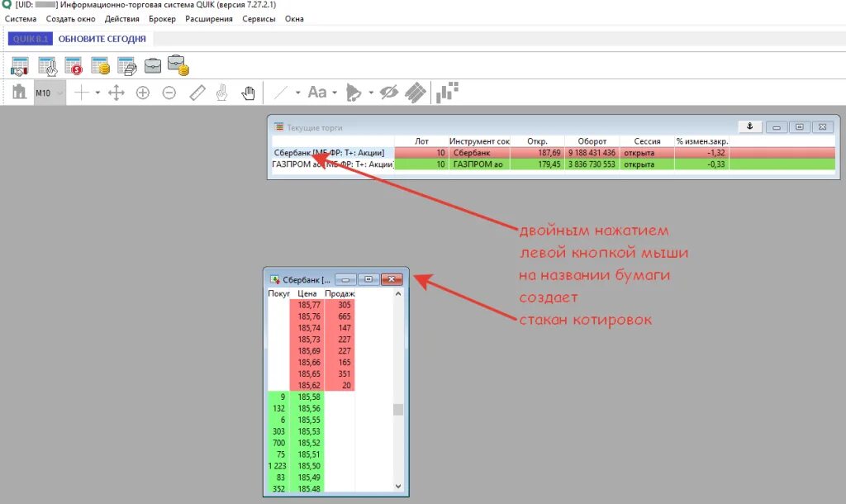Open the M10 timeframe dropdown

(50, 93)
